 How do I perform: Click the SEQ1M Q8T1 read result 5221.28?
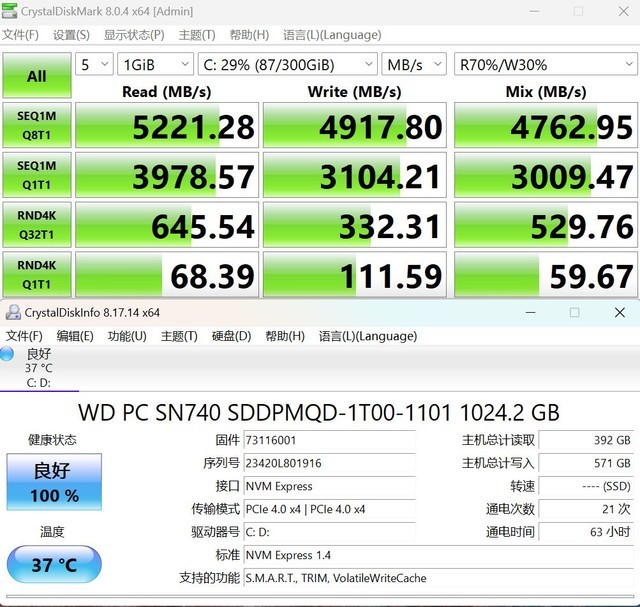pyautogui.click(x=167, y=125)
